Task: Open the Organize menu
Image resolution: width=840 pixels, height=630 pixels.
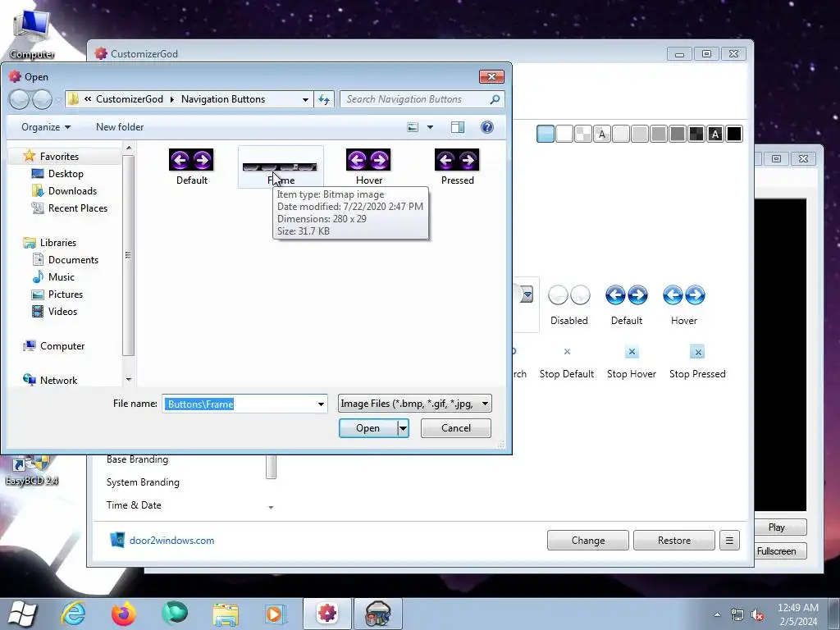Action: click(46, 127)
